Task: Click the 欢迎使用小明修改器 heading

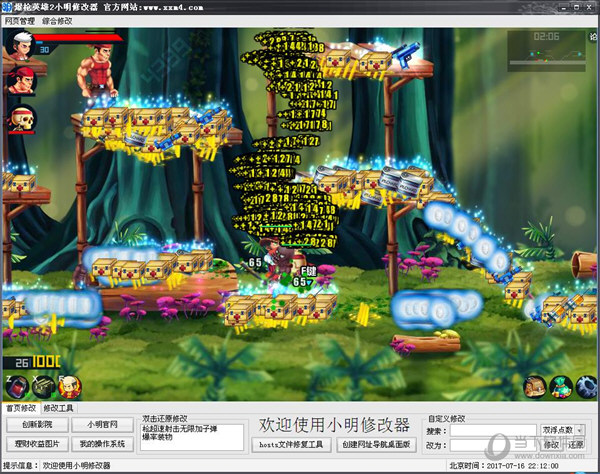Action: coord(334,425)
